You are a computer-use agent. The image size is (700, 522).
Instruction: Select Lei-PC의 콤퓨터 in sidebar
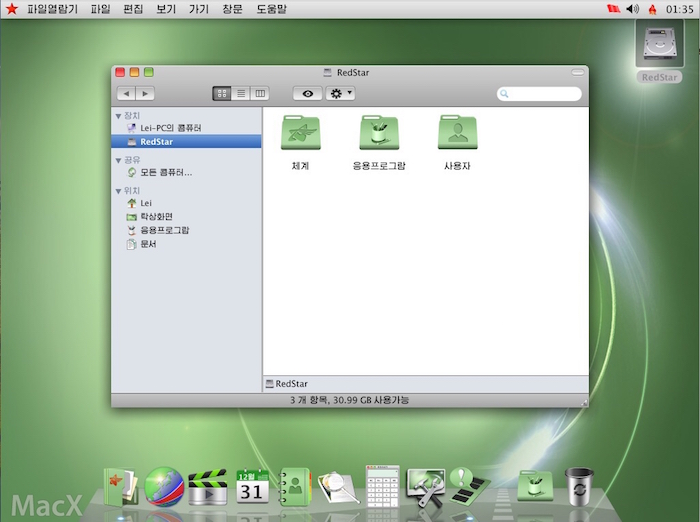click(x=186, y=128)
